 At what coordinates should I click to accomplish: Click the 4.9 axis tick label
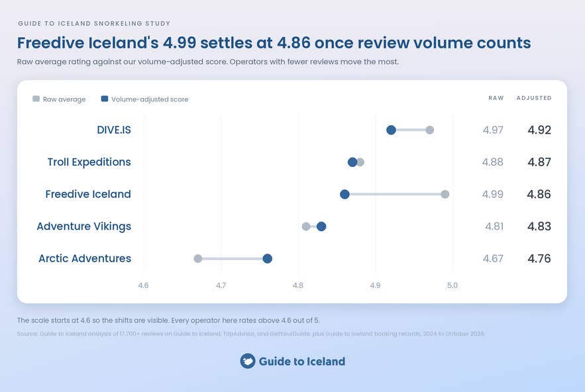pyautogui.click(x=376, y=285)
